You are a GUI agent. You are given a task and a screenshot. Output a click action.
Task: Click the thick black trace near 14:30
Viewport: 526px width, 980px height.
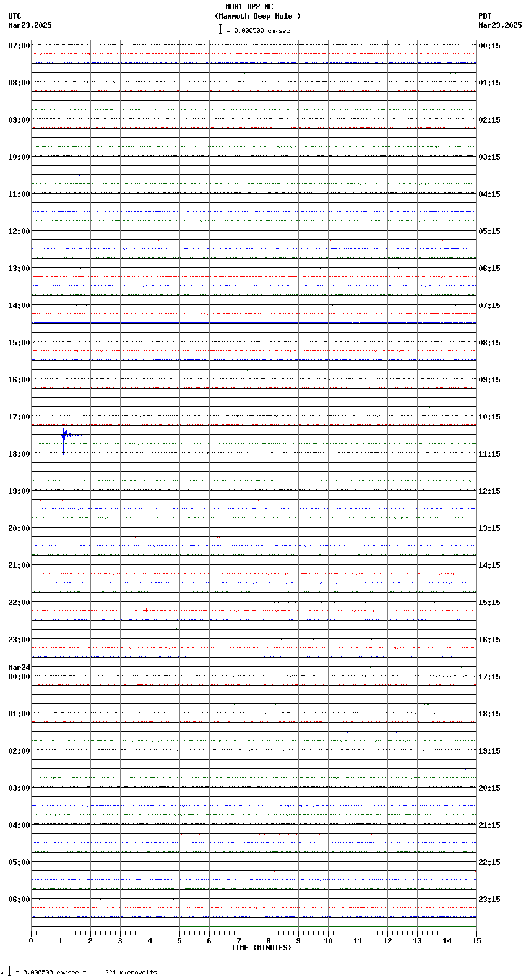click(x=254, y=323)
